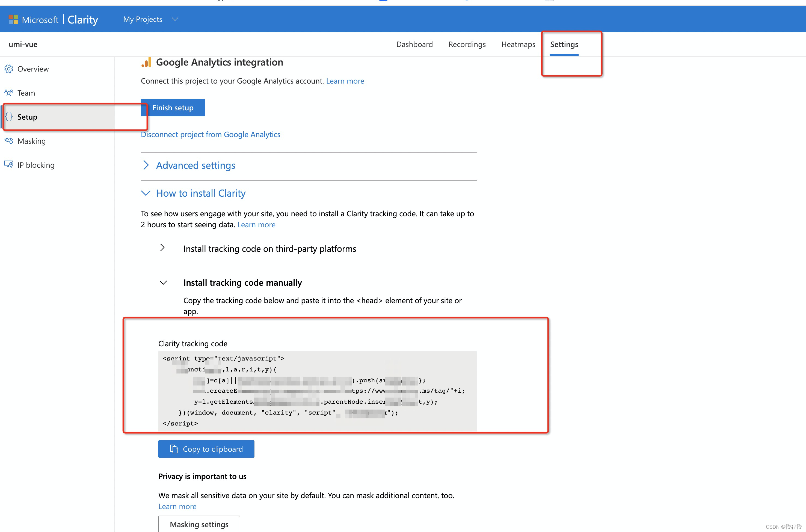Click the clipboard icon on Copy button
This screenshot has height=532, width=806.
click(174, 449)
